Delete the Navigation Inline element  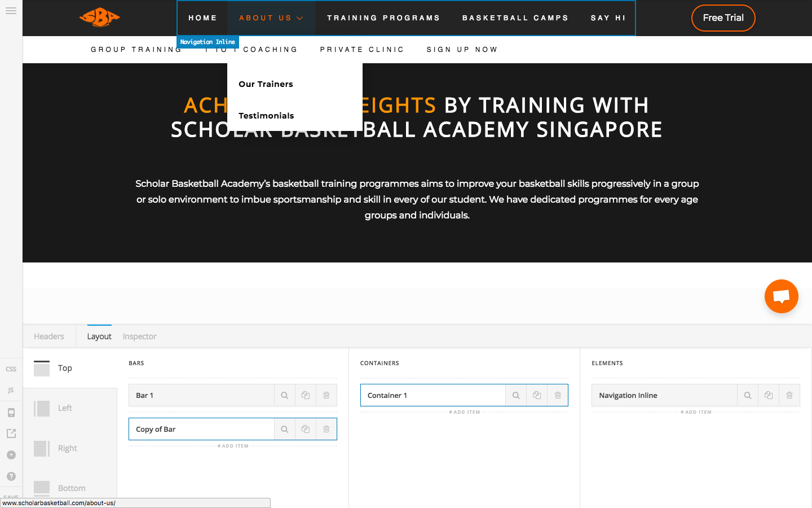tap(789, 395)
